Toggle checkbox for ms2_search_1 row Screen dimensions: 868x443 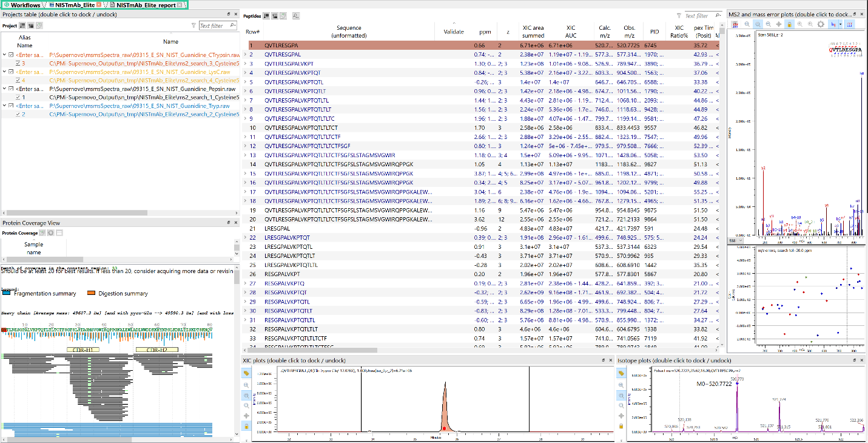click(18, 98)
